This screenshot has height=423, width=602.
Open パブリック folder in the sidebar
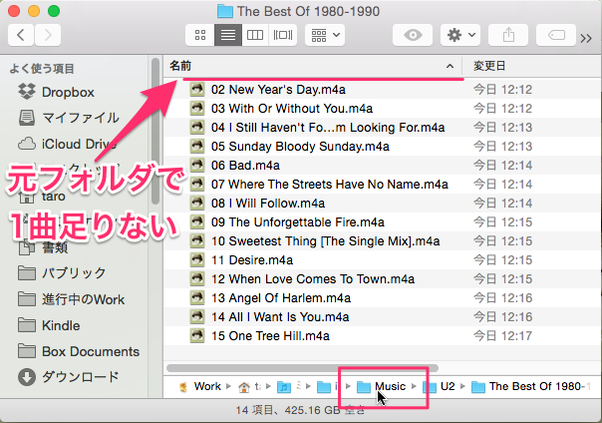[61, 273]
